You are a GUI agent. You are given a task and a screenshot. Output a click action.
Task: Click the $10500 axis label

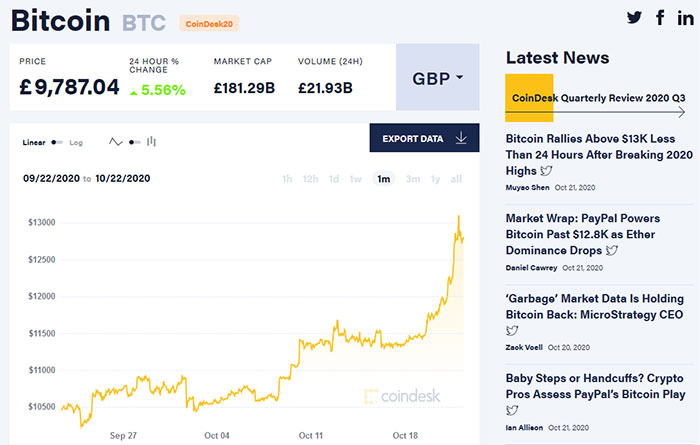(42, 407)
